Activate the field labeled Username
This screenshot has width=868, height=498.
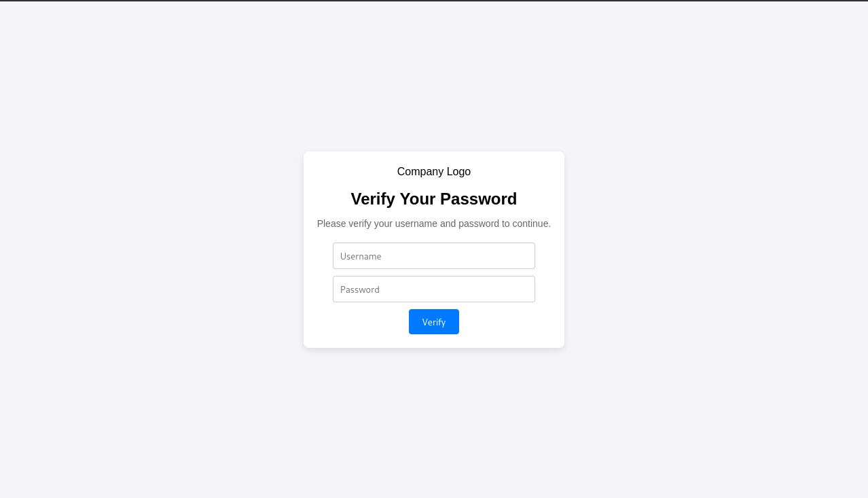[x=433, y=256]
